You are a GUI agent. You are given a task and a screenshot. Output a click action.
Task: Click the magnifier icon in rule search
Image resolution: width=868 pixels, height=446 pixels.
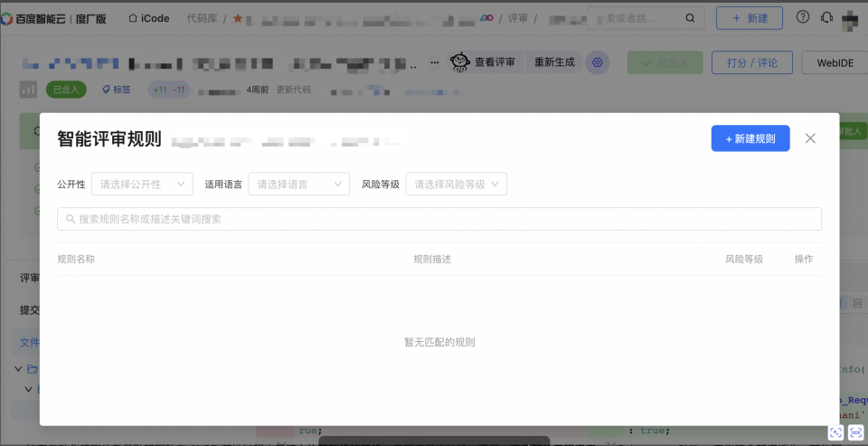pyautogui.click(x=71, y=220)
